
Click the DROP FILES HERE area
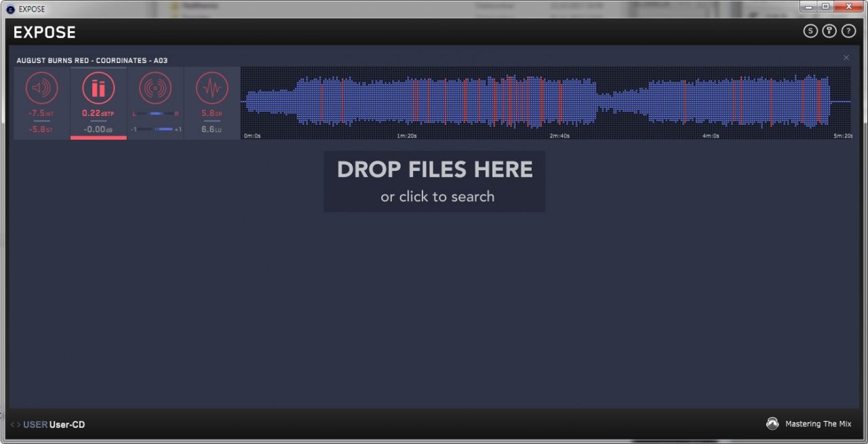(435, 181)
